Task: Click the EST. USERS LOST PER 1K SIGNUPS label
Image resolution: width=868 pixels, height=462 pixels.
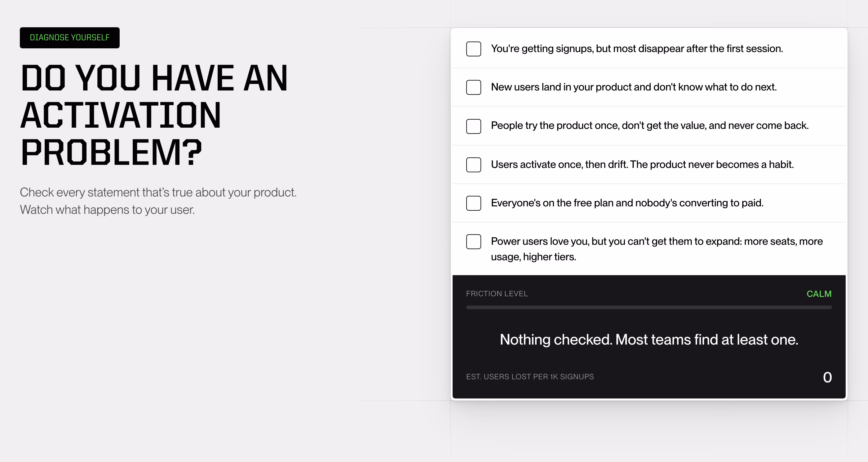Action: click(x=530, y=376)
